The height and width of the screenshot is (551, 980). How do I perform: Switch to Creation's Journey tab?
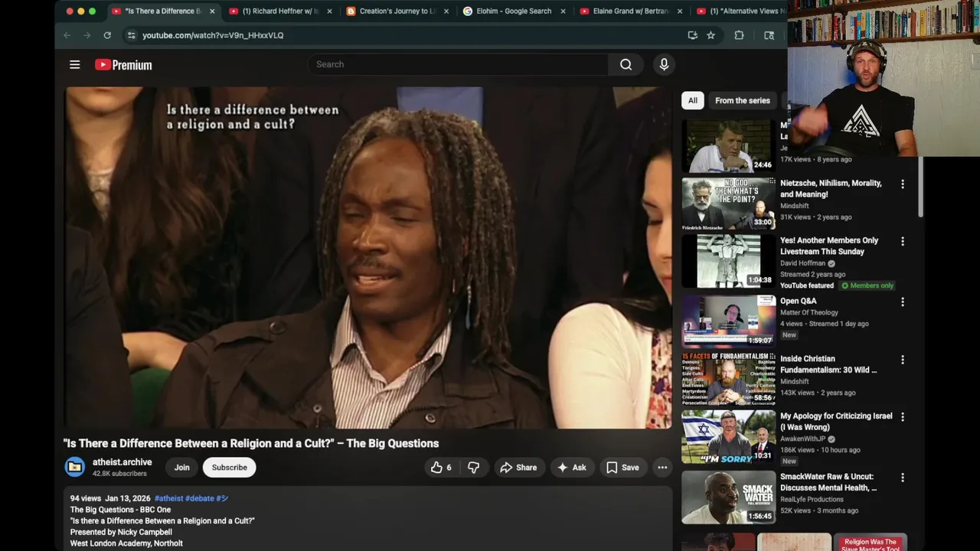(397, 11)
